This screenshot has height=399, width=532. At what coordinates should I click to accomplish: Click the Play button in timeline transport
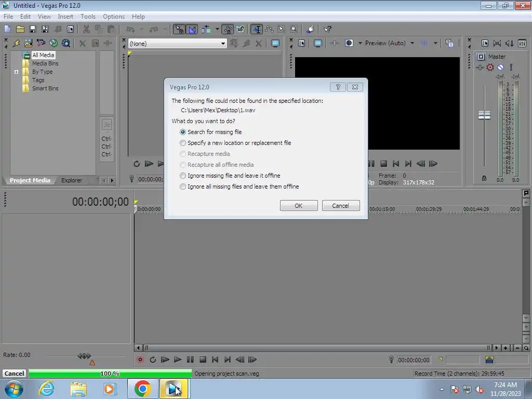pyautogui.click(x=178, y=360)
